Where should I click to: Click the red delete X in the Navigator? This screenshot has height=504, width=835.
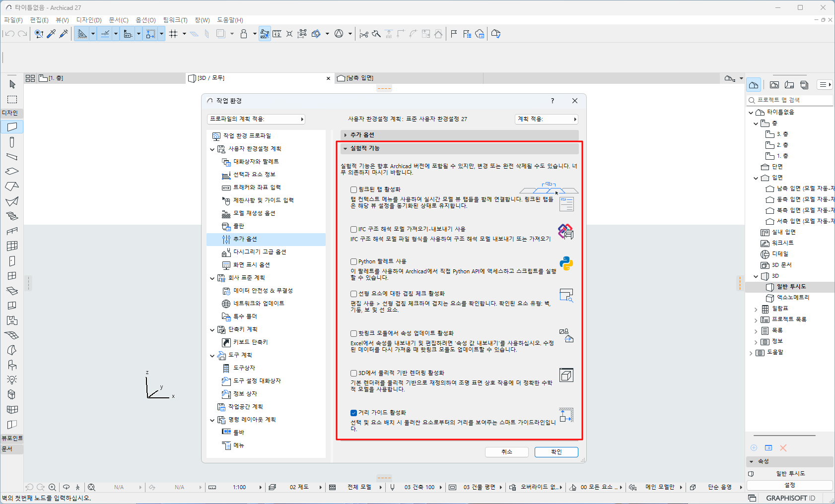[x=783, y=448]
